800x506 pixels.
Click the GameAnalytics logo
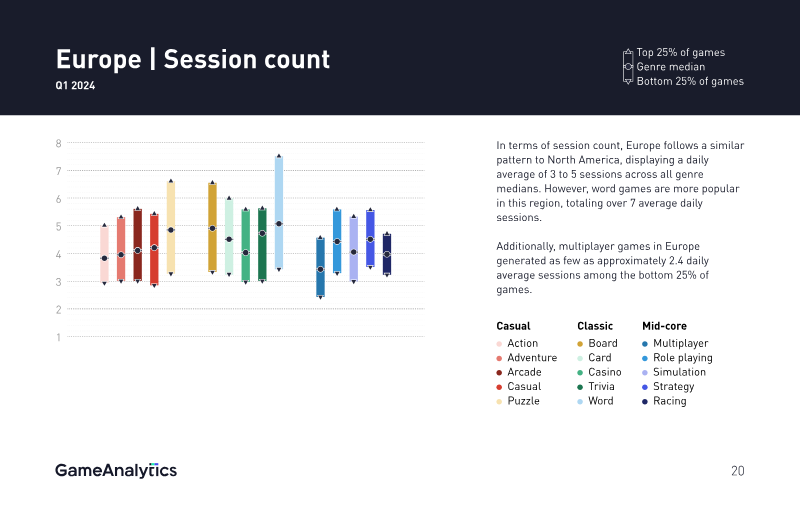[x=116, y=470]
